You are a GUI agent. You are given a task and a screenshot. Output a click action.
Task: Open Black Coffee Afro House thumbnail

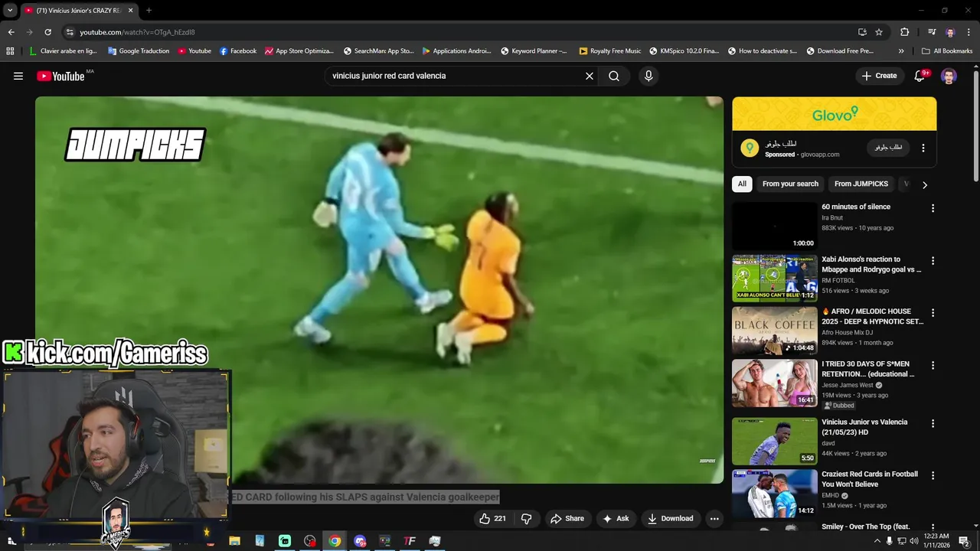tap(775, 331)
